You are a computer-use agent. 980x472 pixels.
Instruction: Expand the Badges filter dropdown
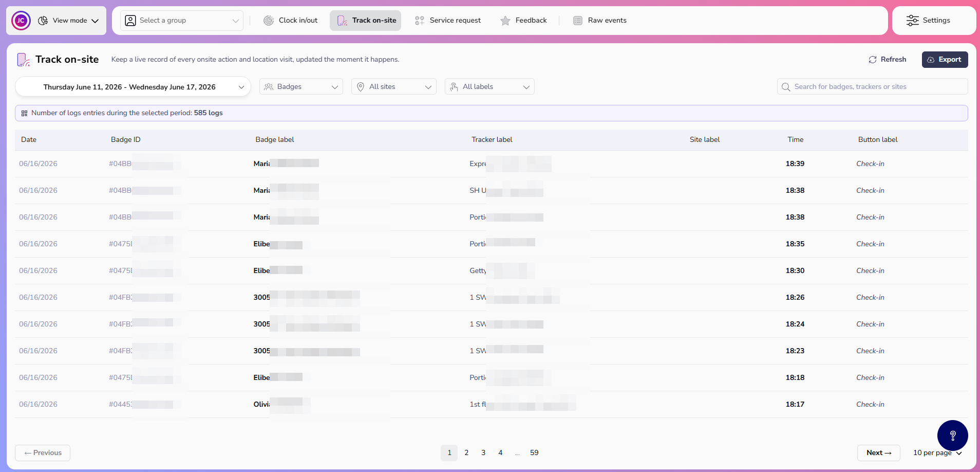tap(301, 87)
